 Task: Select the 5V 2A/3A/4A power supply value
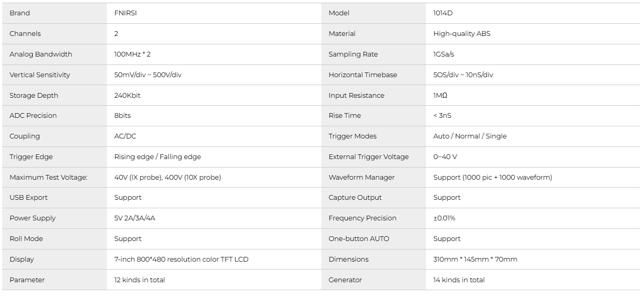[135, 218]
